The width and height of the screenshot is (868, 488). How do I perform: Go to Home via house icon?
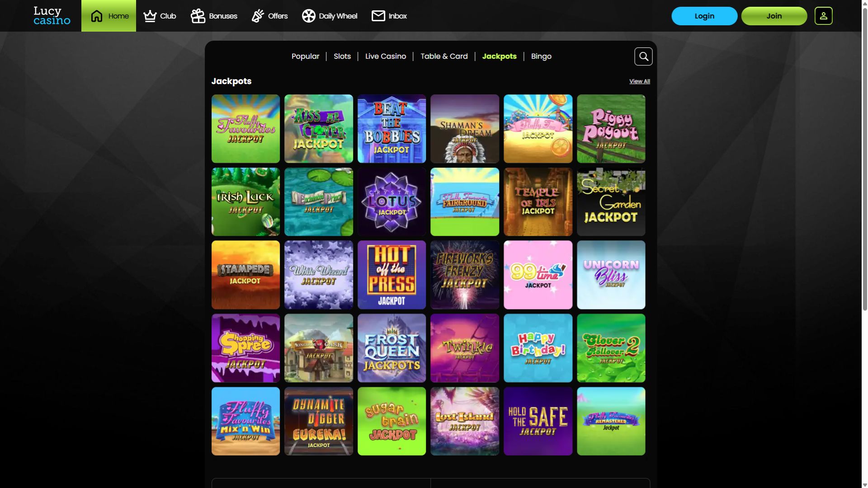click(97, 16)
